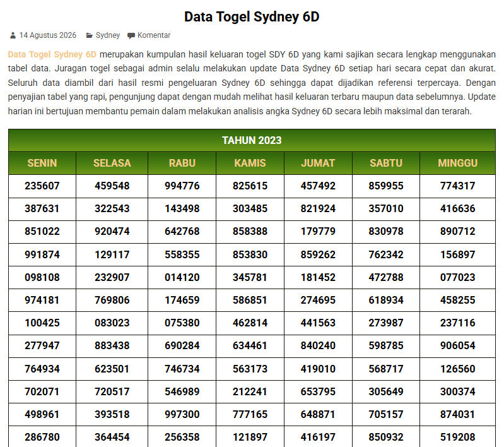
Task: Click the Data Togel Sydney 6D heading
Action: (x=252, y=17)
